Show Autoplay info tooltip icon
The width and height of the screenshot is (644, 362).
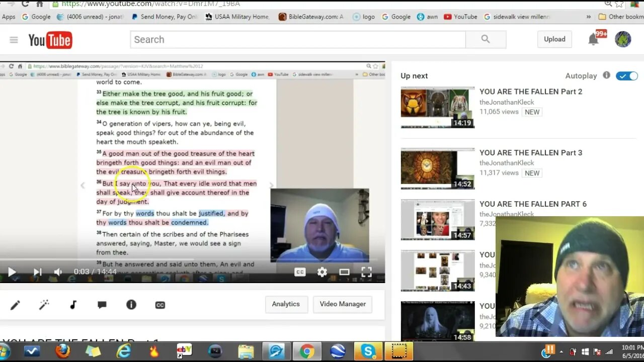[x=607, y=75]
